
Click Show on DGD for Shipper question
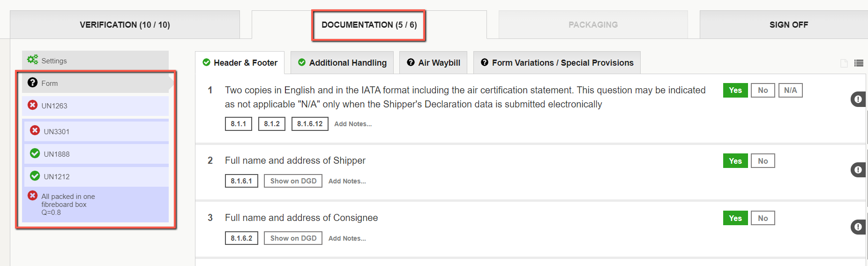tap(293, 181)
